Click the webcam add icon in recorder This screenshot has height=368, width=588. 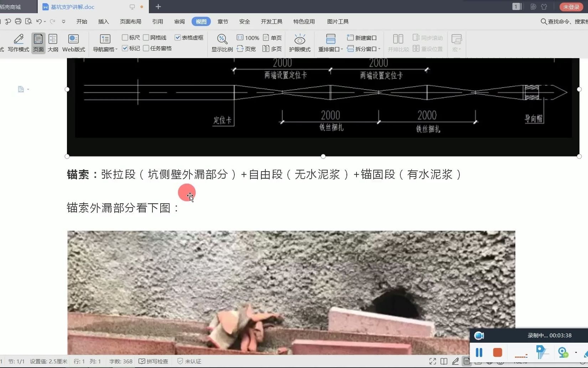pyautogui.click(x=563, y=353)
